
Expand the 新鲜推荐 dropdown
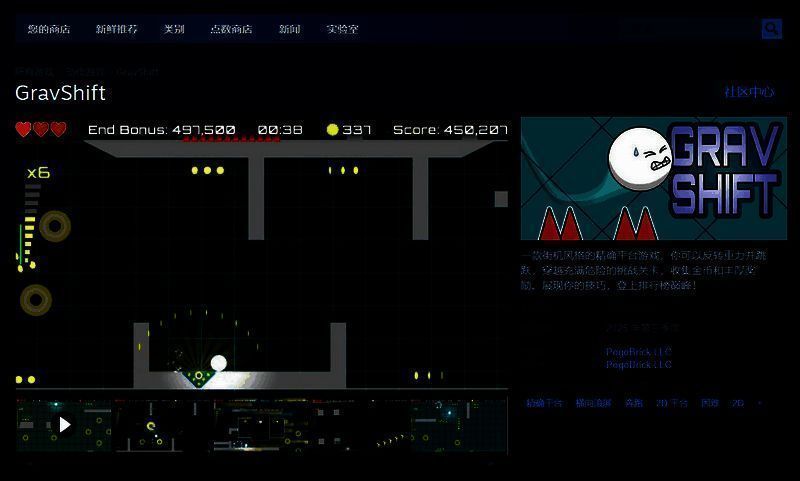116,29
